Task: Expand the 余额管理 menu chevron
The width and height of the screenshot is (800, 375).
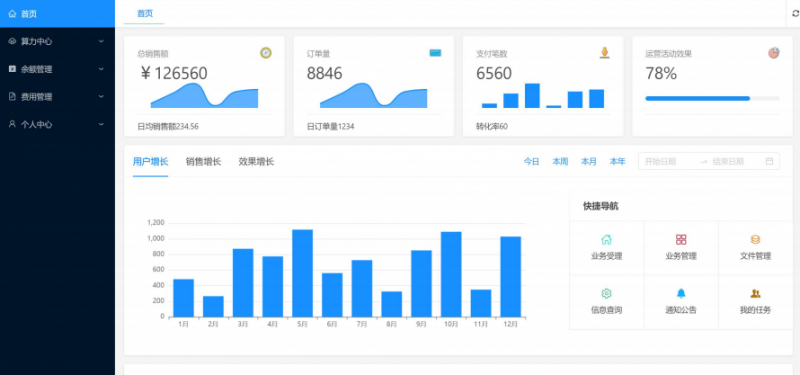Action: coord(101,69)
